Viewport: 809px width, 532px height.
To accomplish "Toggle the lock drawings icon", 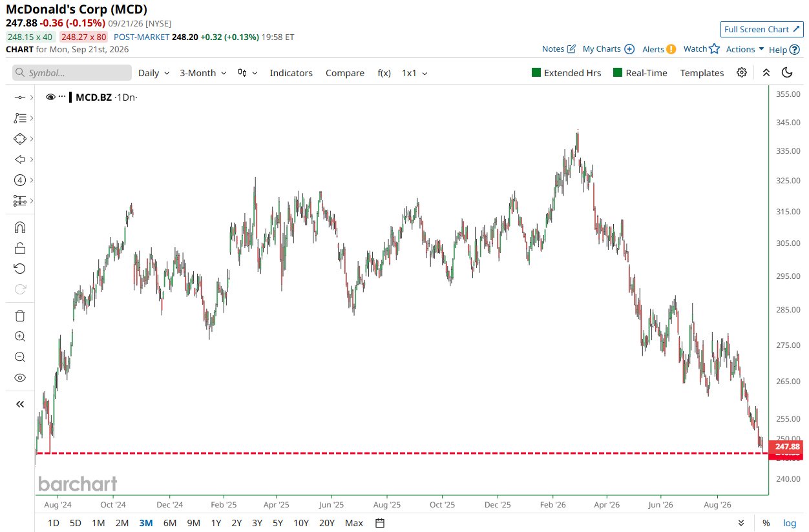I will pyautogui.click(x=19, y=248).
